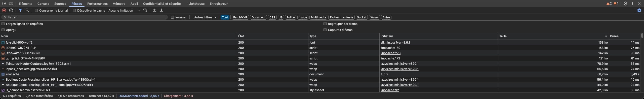
Task: Open initiator link ?nocache:139
Action: pyautogui.click(x=390, y=48)
